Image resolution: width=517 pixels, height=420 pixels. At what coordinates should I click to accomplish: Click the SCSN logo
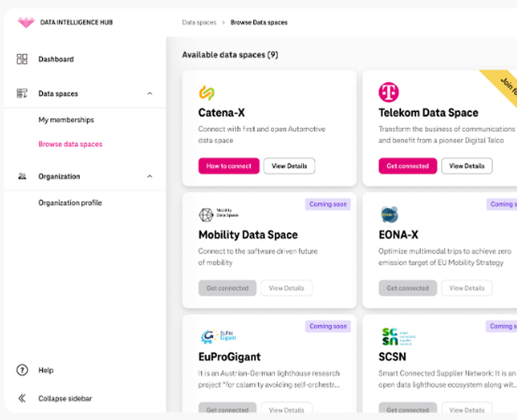coord(399,337)
